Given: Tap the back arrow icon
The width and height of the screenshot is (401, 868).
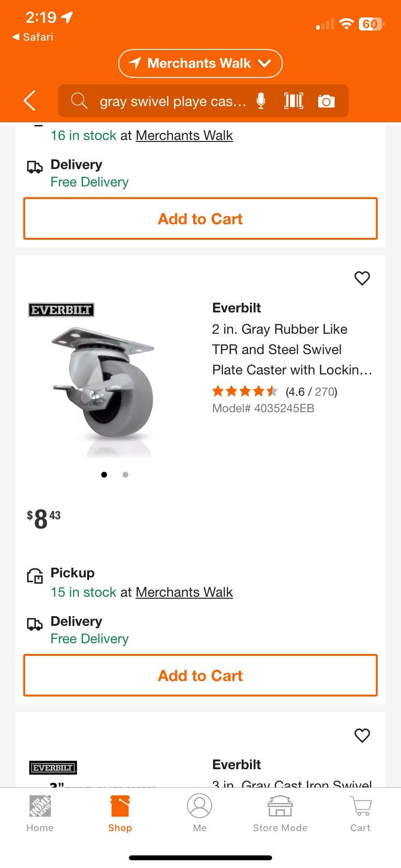Looking at the screenshot, I should (30, 101).
